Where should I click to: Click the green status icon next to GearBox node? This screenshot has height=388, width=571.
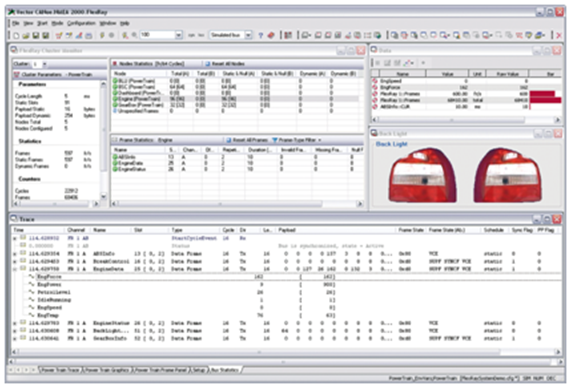click(x=115, y=105)
